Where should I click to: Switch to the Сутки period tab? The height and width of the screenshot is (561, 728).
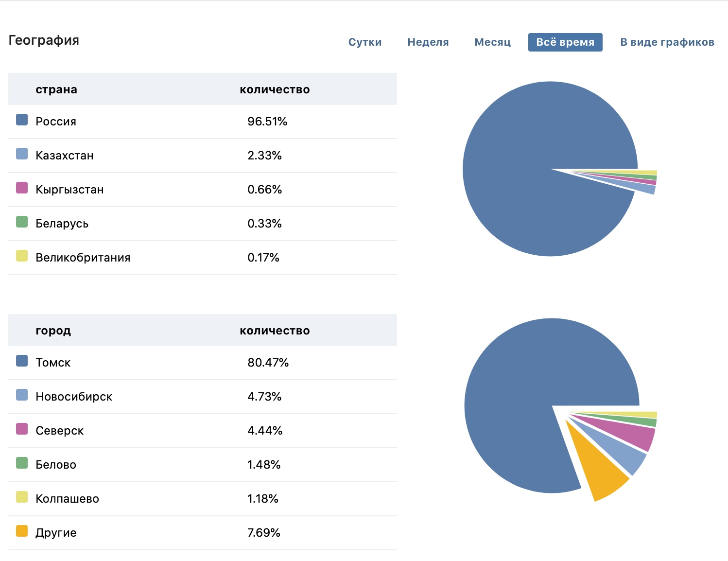364,42
